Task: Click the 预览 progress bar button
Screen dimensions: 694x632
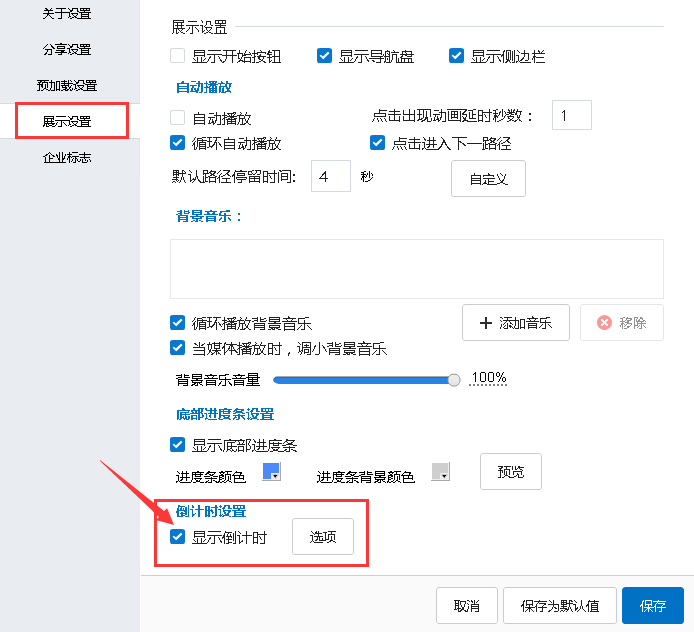Action: click(x=511, y=472)
